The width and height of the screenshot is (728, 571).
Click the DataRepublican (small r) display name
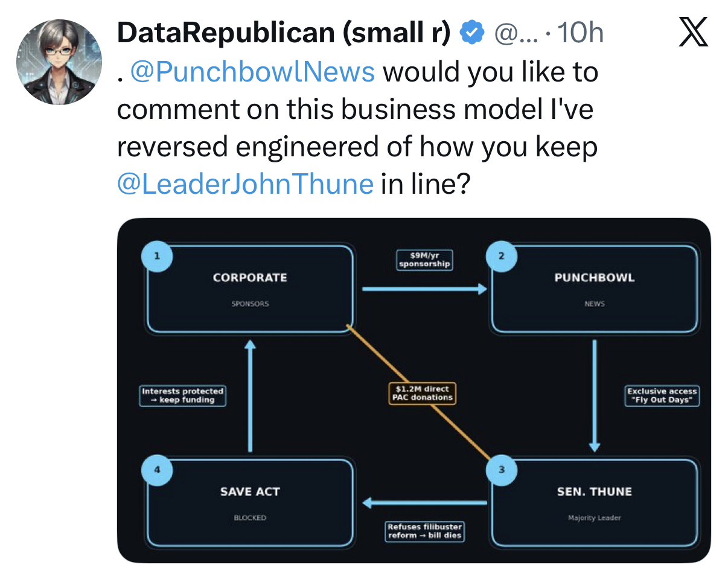point(284,33)
